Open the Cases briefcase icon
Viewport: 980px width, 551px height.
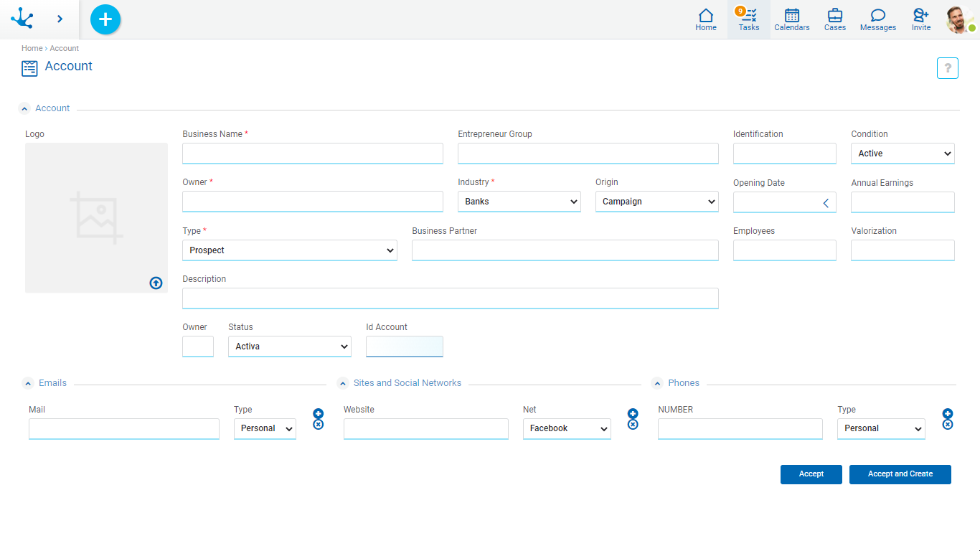835,19
